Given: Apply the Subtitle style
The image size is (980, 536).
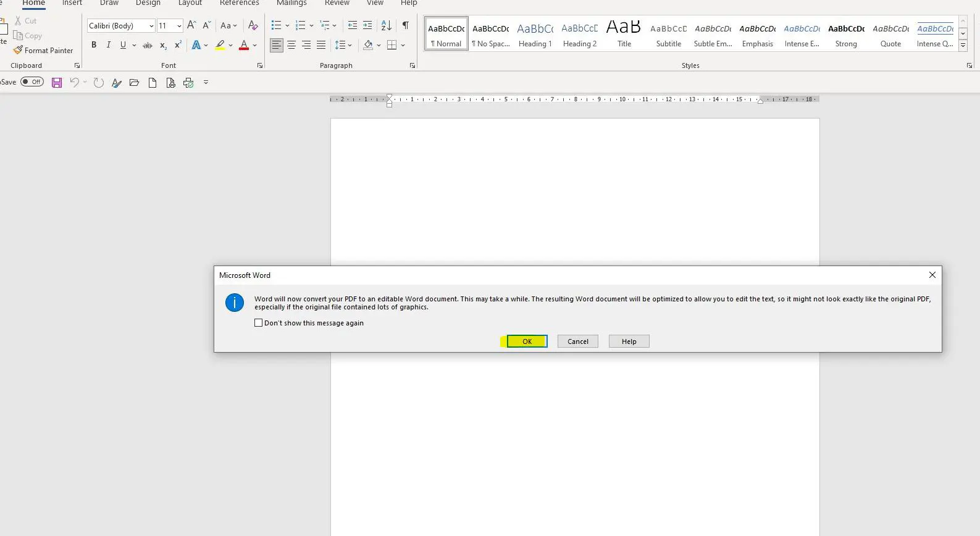Looking at the screenshot, I should pos(669,34).
